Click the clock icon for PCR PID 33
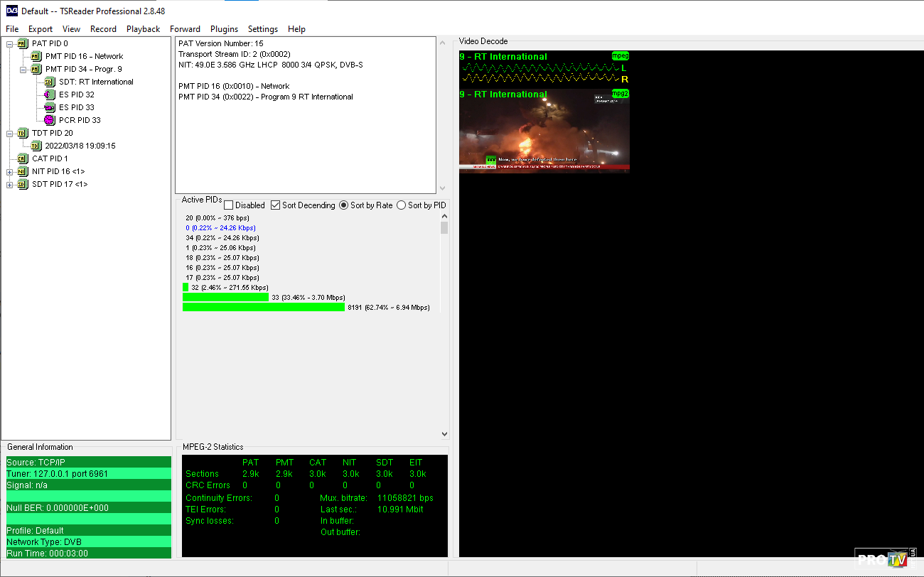The width and height of the screenshot is (924, 577). tap(49, 120)
